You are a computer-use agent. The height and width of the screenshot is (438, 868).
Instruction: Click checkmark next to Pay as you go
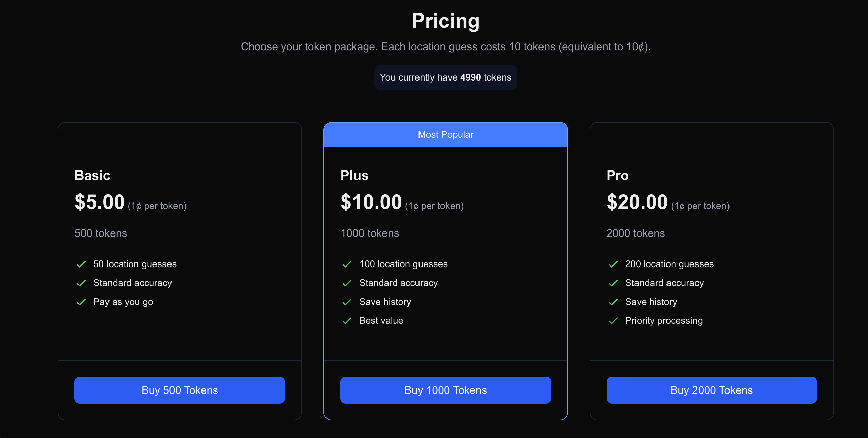pyautogui.click(x=81, y=302)
